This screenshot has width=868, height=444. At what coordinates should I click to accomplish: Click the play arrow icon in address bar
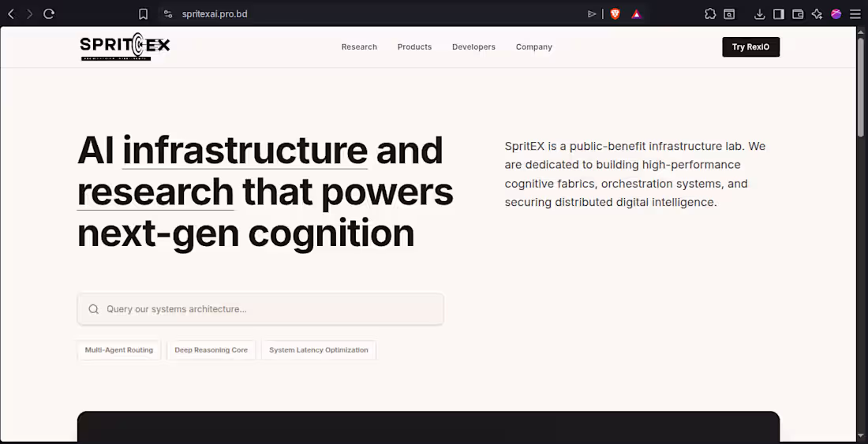[592, 14]
